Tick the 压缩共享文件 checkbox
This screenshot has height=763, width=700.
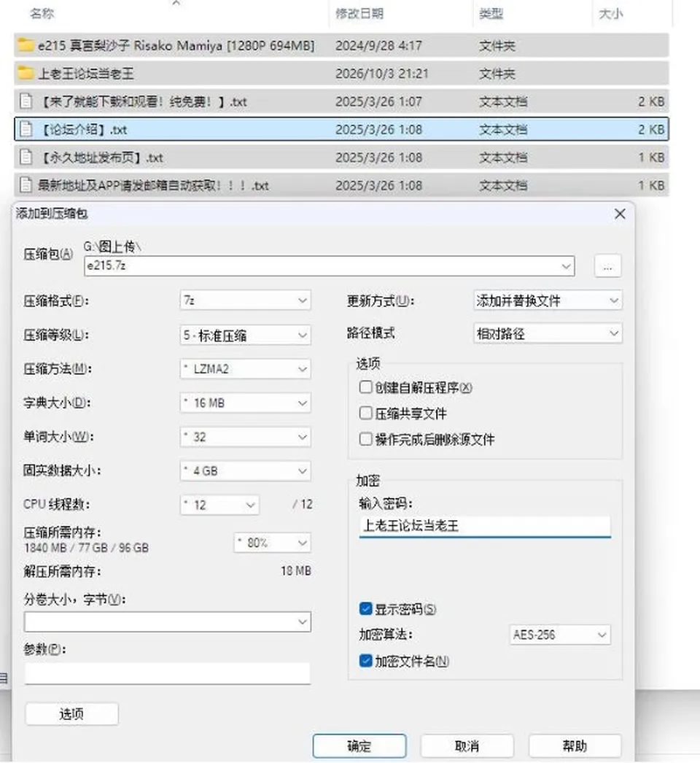pyautogui.click(x=365, y=413)
